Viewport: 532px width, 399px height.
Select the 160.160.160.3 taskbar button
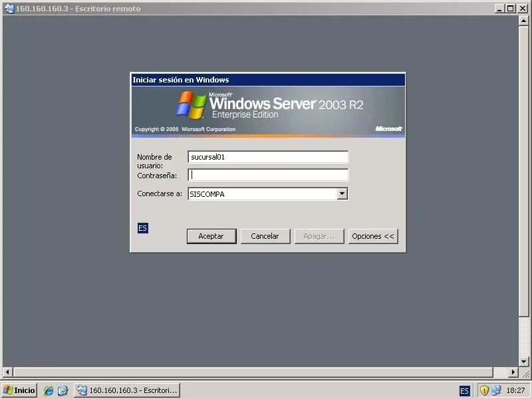click(127, 390)
